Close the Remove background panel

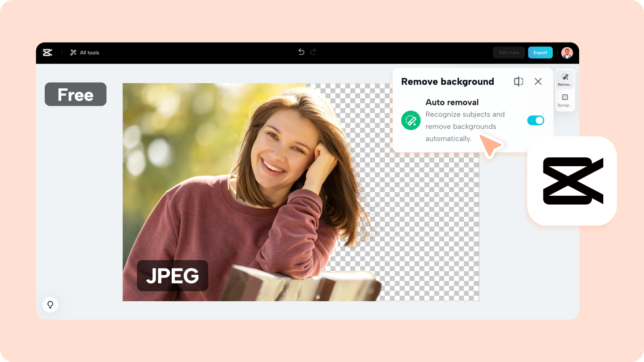538,81
